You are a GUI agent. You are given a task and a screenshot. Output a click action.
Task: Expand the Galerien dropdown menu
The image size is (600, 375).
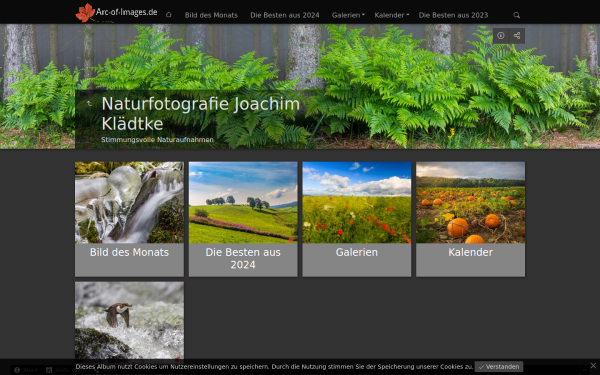(x=348, y=15)
